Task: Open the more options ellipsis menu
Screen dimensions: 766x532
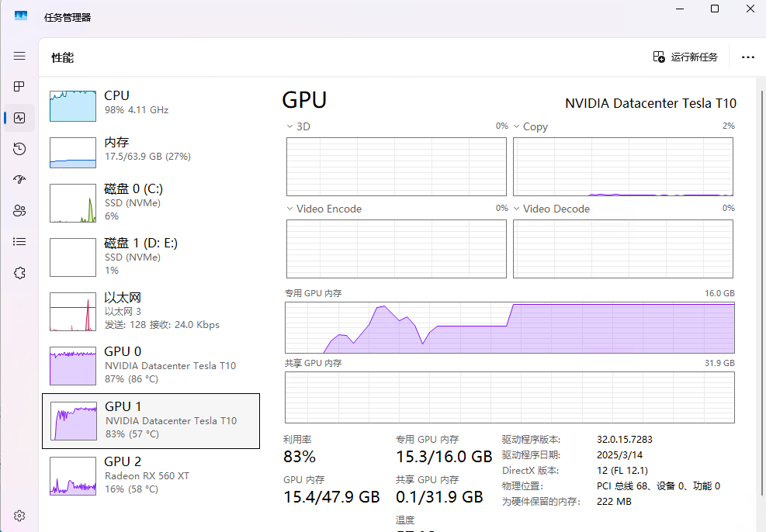Action: [x=747, y=57]
